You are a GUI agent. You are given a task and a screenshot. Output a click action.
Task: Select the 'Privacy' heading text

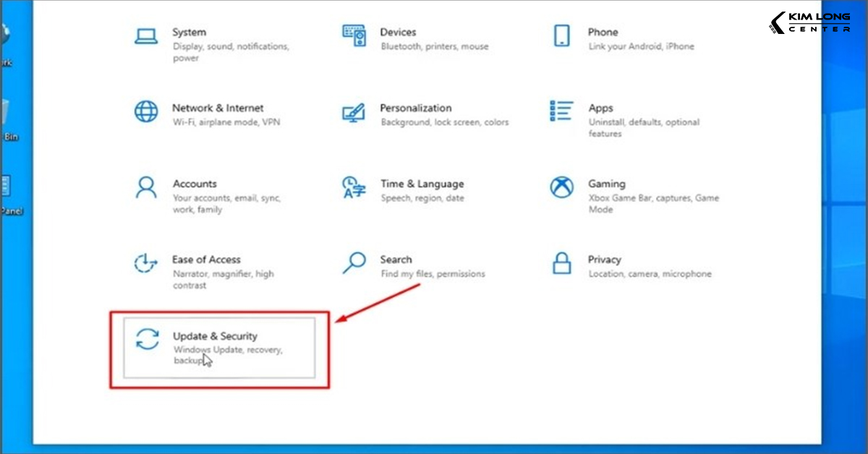[605, 260]
